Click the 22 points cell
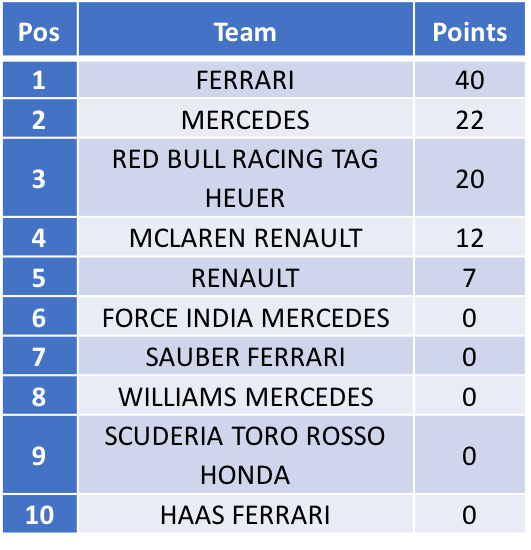Viewport: 531px width, 550px height. (x=470, y=118)
